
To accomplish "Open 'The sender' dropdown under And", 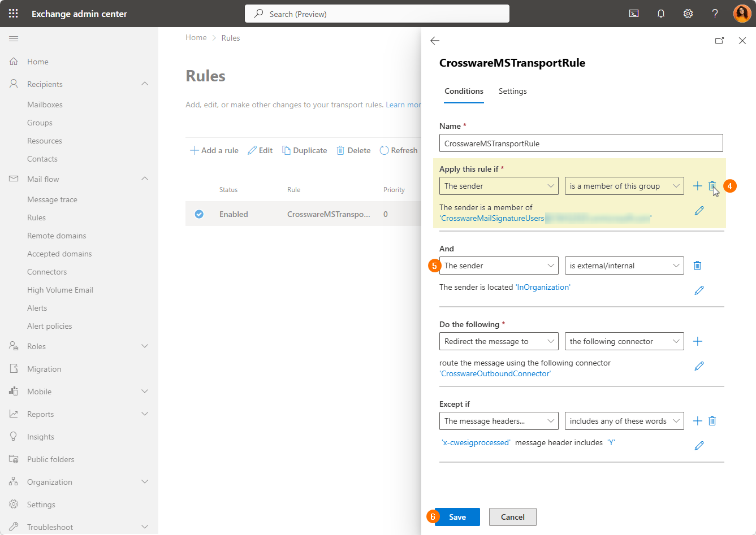I will click(x=499, y=266).
